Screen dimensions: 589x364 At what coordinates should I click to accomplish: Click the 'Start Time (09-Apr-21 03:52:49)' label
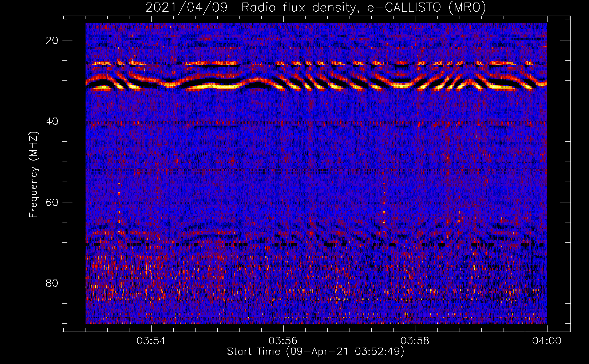click(x=316, y=352)
